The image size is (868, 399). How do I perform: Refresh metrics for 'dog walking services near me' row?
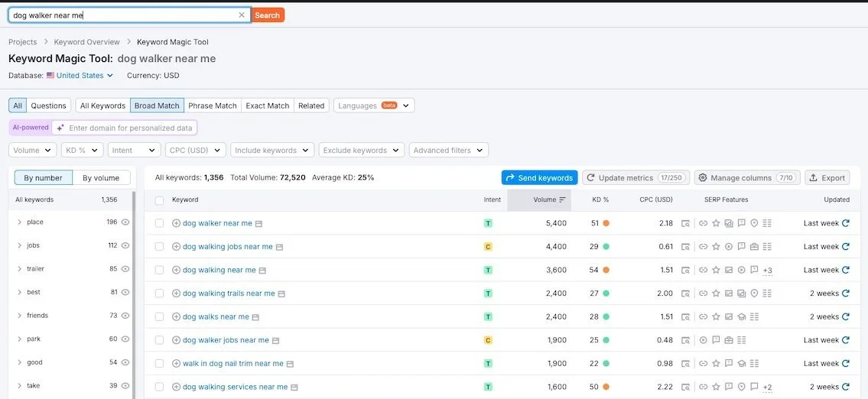(845, 387)
